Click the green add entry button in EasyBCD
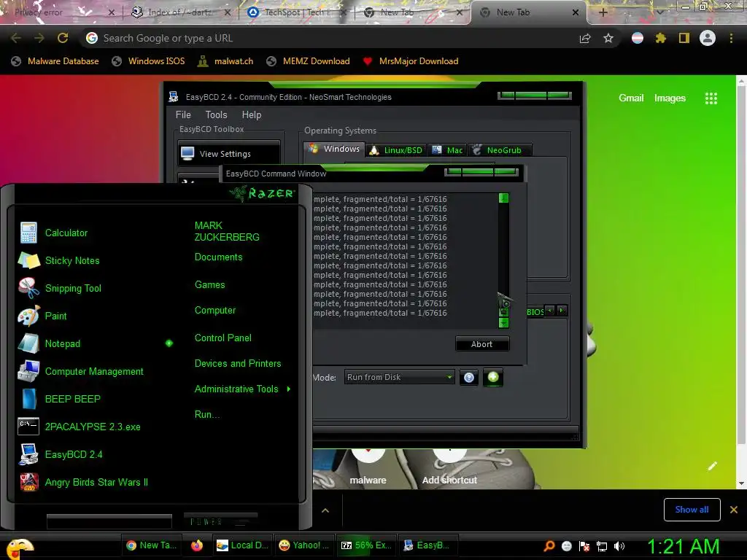The width and height of the screenshot is (747, 560). tap(493, 378)
